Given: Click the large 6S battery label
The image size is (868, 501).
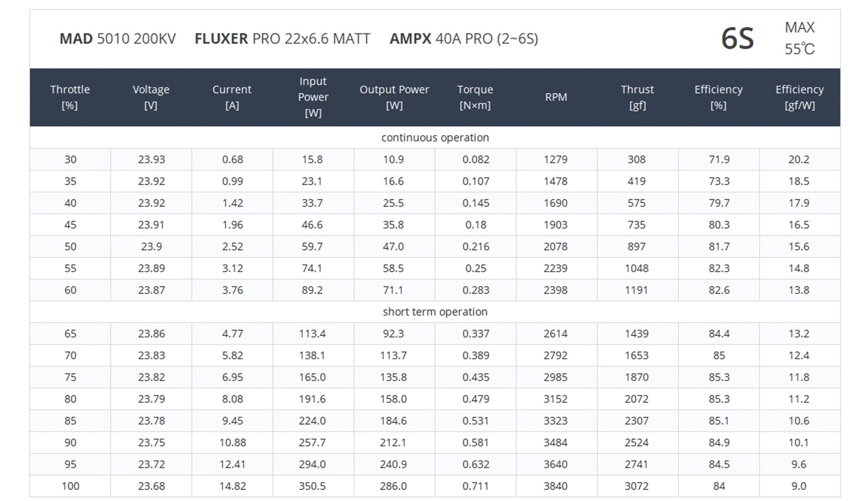Looking at the screenshot, I should pyautogui.click(x=737, y=39).
